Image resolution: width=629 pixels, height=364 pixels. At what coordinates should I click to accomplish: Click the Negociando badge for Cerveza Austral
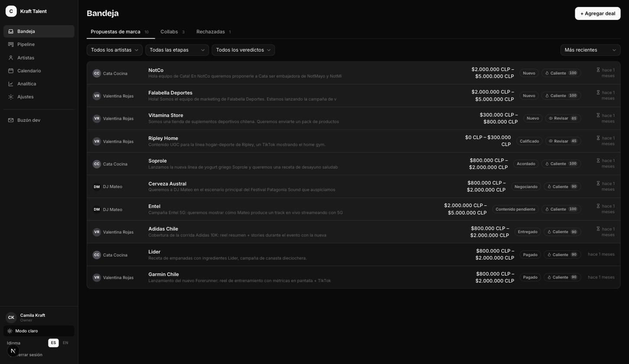526,187
